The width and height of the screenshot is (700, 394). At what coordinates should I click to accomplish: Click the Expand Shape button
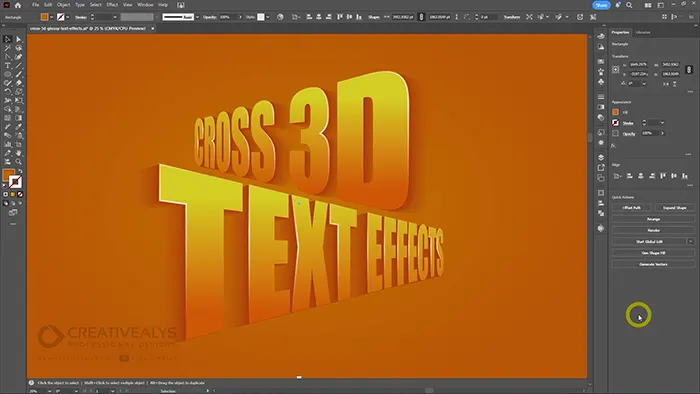675,207
